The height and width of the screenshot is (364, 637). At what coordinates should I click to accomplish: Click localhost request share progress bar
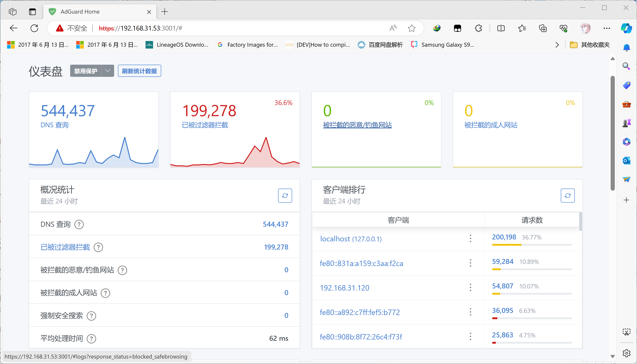coord(531,245)
